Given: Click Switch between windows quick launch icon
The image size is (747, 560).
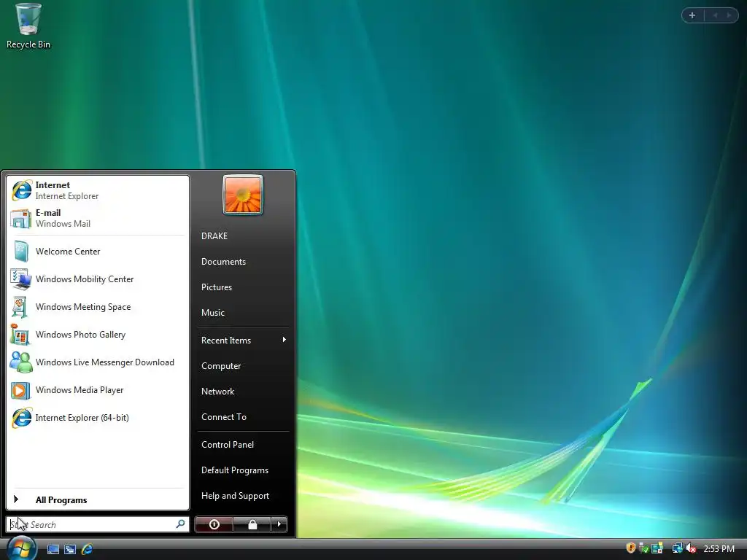Looking at the screenshot, I should pos(70,550).
